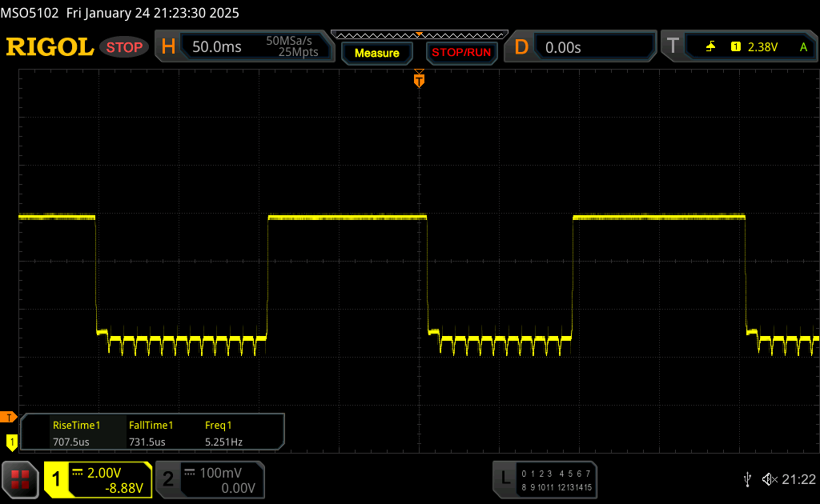Click the 0.00s horizontal delay value
The height and width of the screenshot is (504, 820).
[563, 47]
